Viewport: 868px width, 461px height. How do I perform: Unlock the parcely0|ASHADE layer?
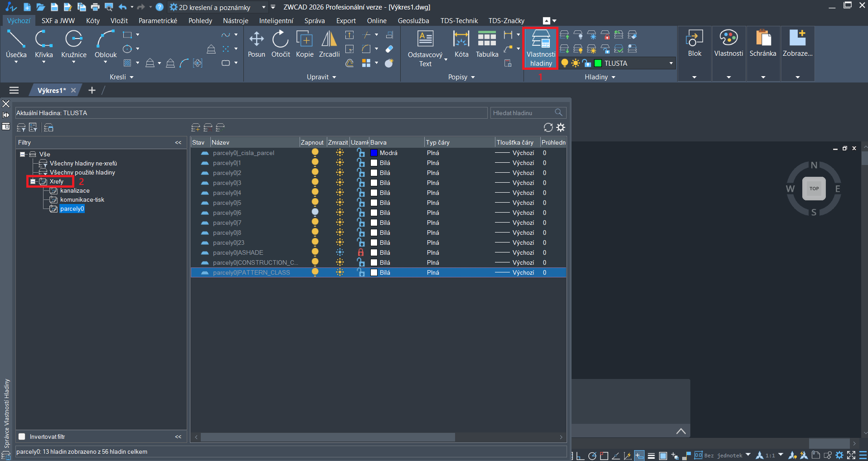[361, 252]
